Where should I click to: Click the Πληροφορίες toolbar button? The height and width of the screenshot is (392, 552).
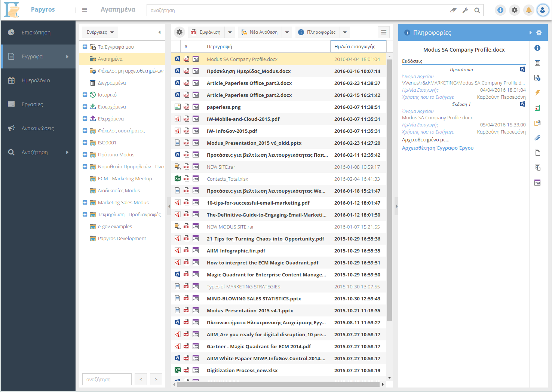point(318,32)
